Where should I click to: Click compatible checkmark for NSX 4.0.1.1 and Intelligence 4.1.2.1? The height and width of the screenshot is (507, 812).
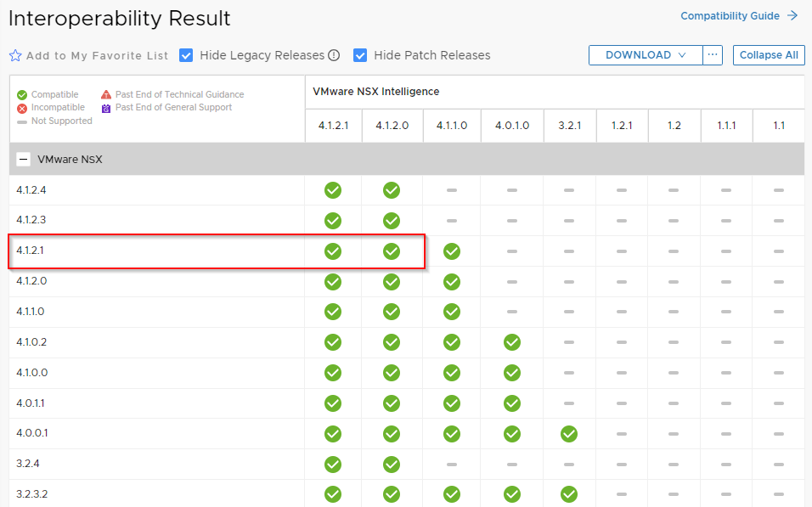tap(333, 403)
